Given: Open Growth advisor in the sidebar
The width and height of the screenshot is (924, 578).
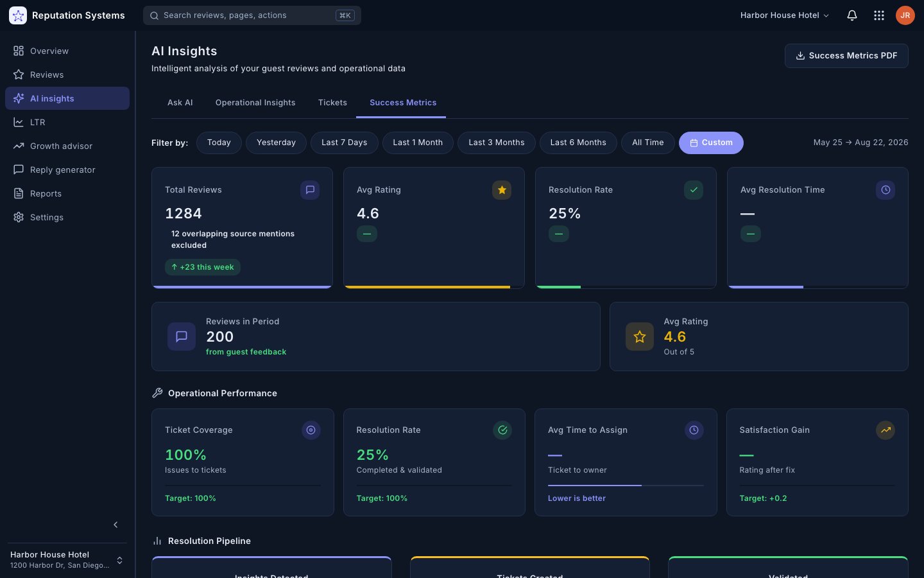Looking at the screenshot, I should pyautogui.click(x=67, y=146).
